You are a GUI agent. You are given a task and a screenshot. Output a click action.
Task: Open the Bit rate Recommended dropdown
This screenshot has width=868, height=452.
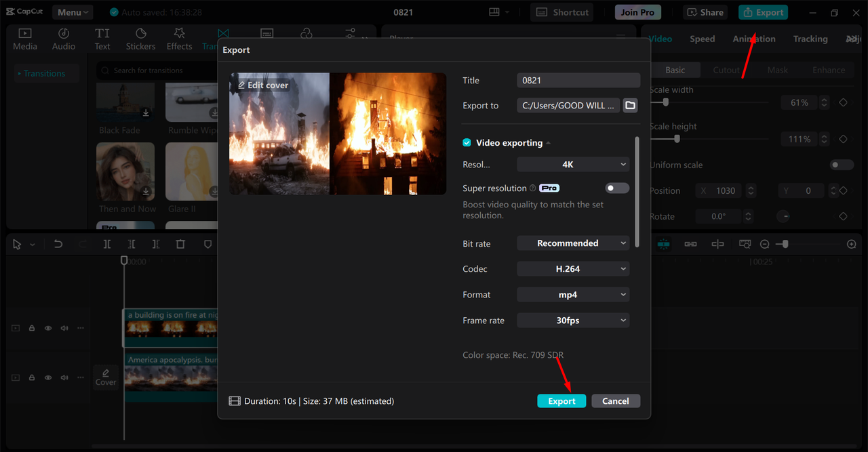click(573, 243)
